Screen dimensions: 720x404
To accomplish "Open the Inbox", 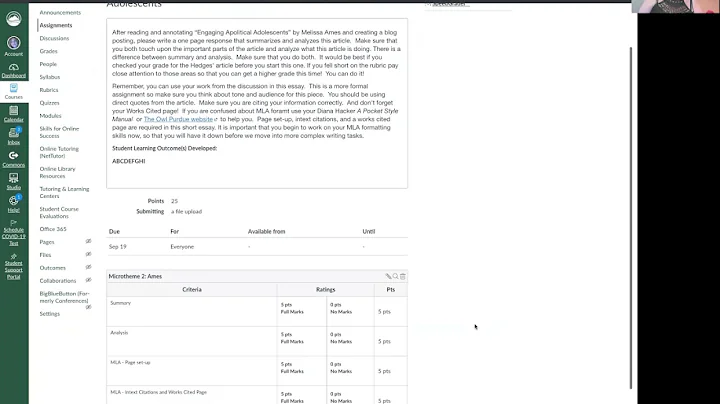I will point(14,136).
